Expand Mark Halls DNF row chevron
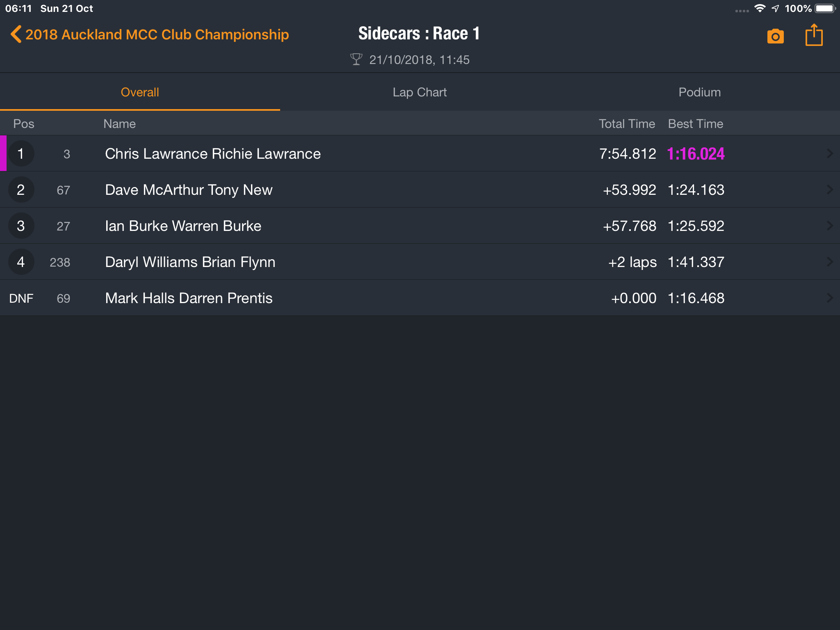840x630 pixels. click(830, 298)
